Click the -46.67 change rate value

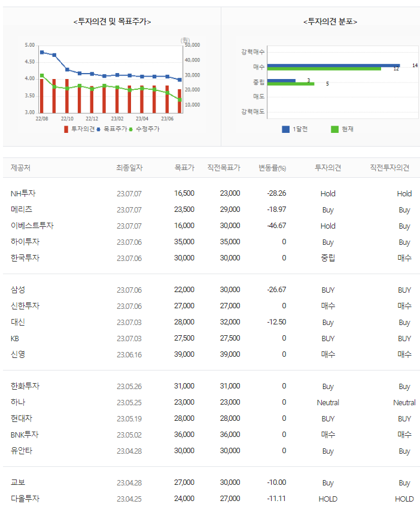click(x=276, y=226)
